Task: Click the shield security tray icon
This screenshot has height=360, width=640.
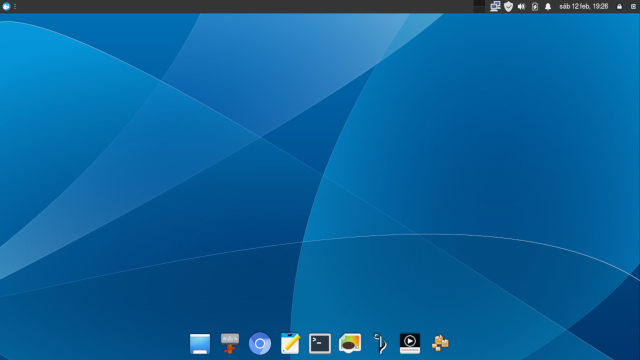Action: (508, 6)
